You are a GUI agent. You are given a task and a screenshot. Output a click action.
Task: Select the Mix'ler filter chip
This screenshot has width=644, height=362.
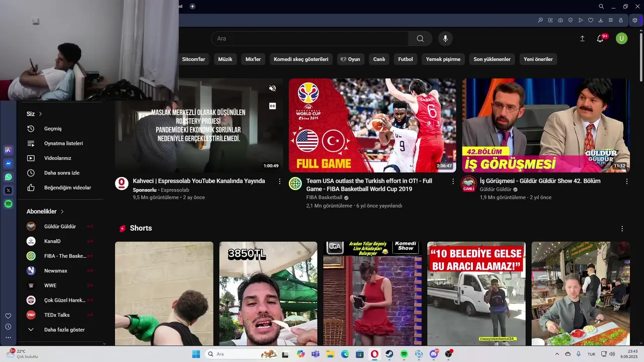253,59
